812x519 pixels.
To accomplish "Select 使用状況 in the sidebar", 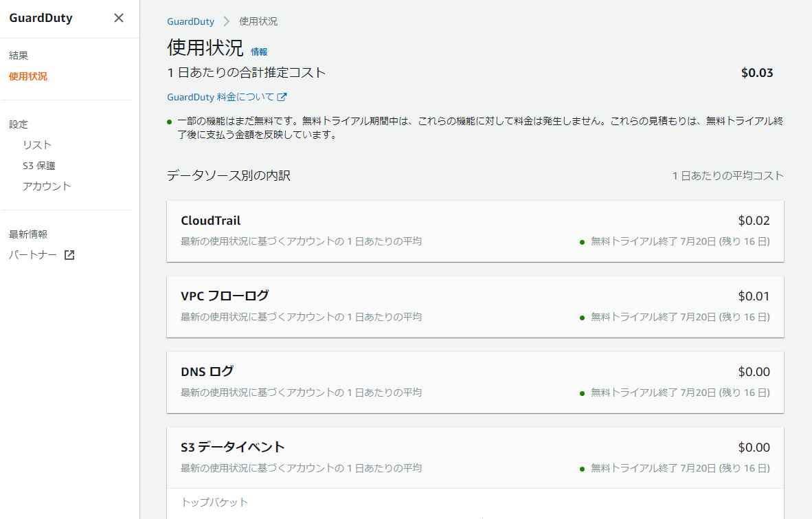I will [x=28, y=76].
